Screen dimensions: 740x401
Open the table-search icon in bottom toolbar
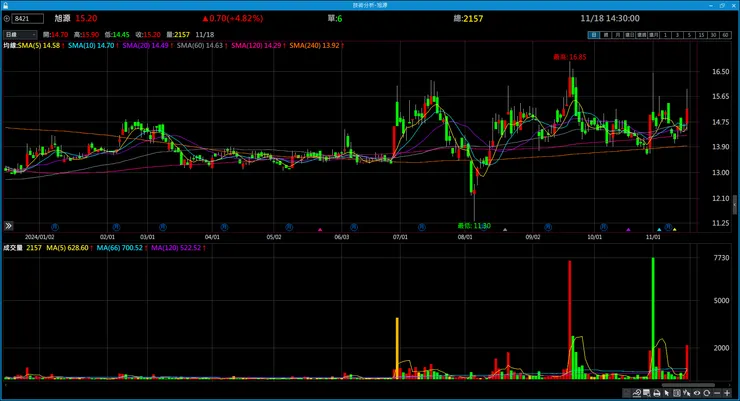[x=647, y=393]
